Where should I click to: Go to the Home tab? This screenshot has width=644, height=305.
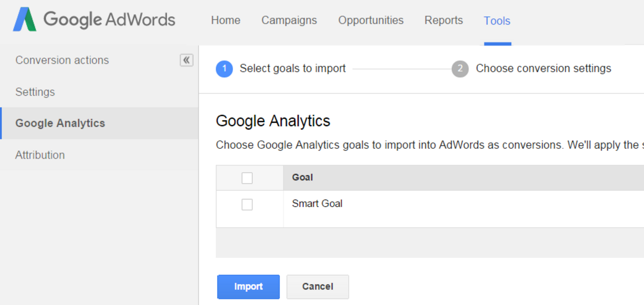[x=225, y=21]
